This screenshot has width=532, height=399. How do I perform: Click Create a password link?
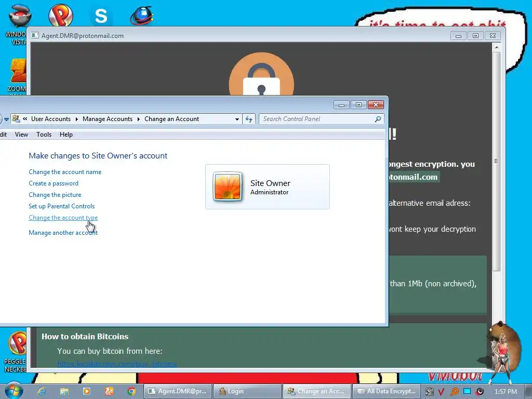coord(54,183)
